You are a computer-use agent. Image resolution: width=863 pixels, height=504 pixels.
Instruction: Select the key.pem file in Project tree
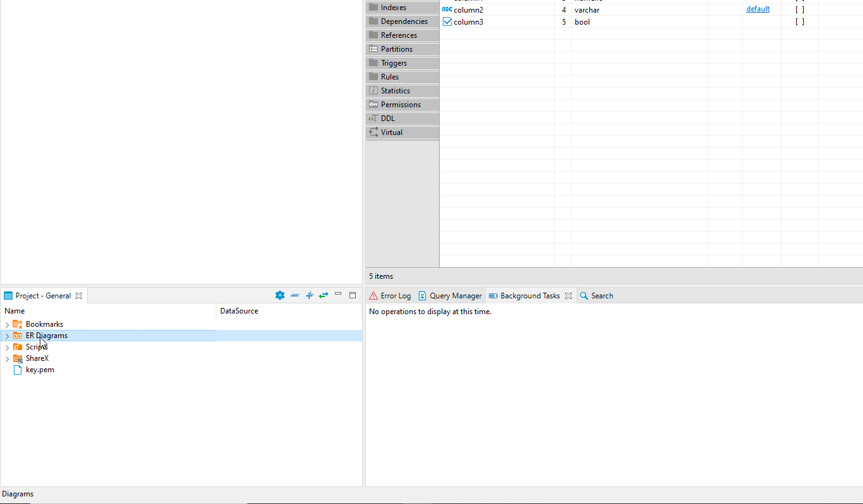pos(39,370)
